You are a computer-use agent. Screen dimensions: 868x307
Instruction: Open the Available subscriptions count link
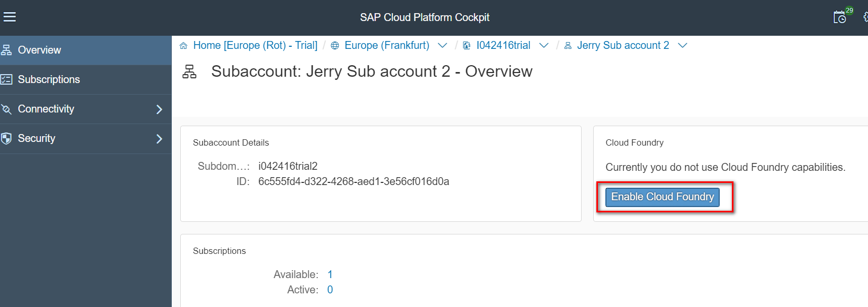[x=330, y=274]
